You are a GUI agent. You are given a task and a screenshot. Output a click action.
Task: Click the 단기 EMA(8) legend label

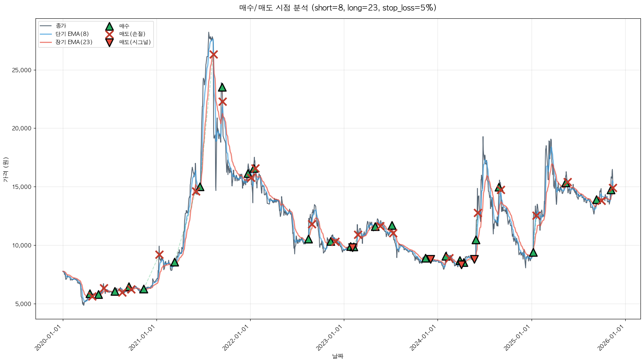tap(72, 34)
